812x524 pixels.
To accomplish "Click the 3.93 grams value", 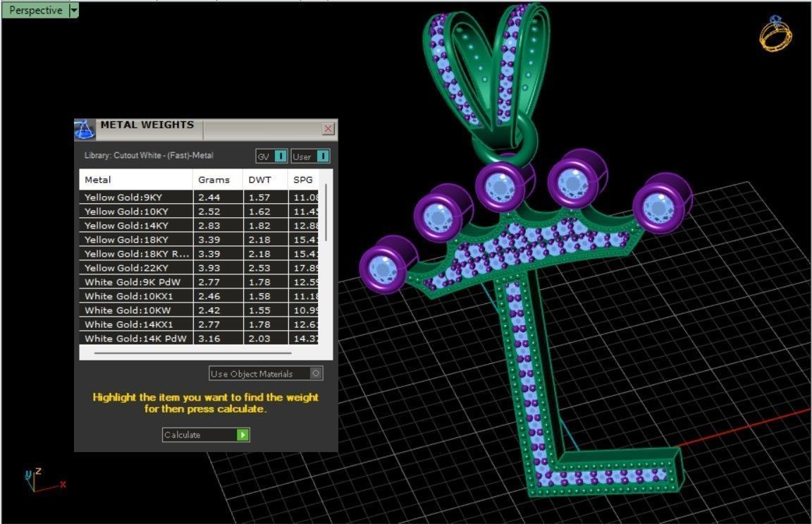I will pos(209,267).
